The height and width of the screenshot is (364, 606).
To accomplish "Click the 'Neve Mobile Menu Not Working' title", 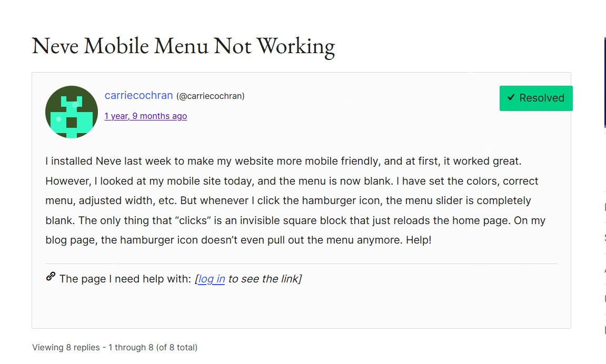I will [183, 46].
